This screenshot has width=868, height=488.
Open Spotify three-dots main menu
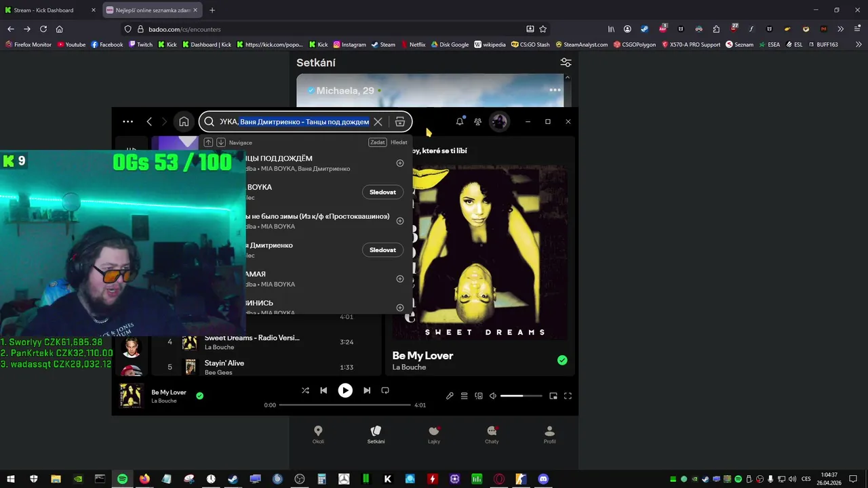point(127,121)
